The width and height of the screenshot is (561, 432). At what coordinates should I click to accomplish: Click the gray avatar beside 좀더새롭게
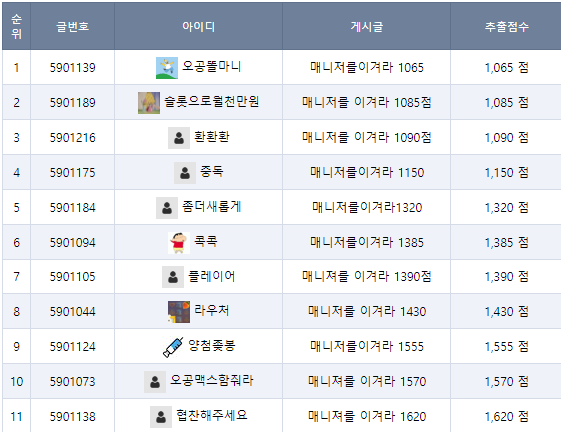[x=167, y=208]
